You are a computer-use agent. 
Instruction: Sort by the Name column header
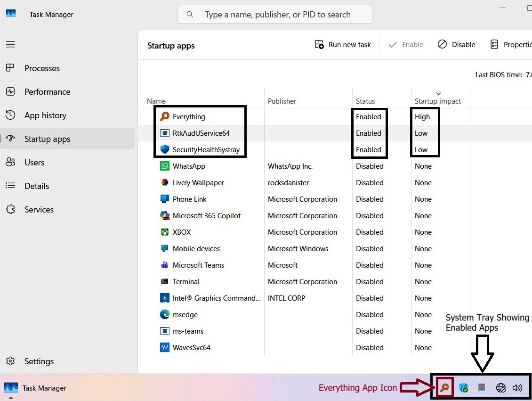(156, 101)
